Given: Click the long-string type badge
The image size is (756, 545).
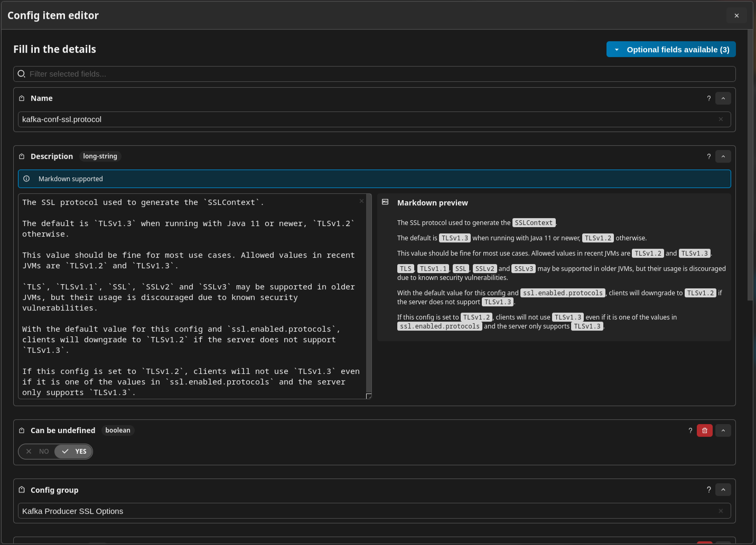Looking at the screenshot, I should 100,156.
